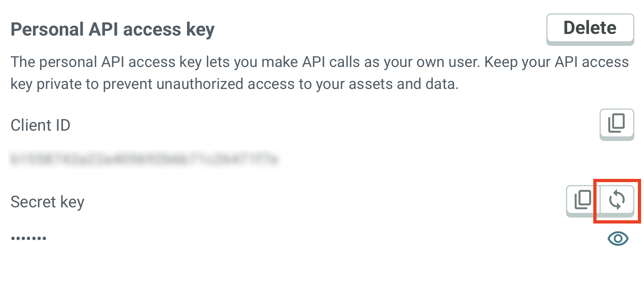The width and height of the screenshot is (644, 284).
Task: Copy the Secret key to clipboard
Action: tap(583, 200)
